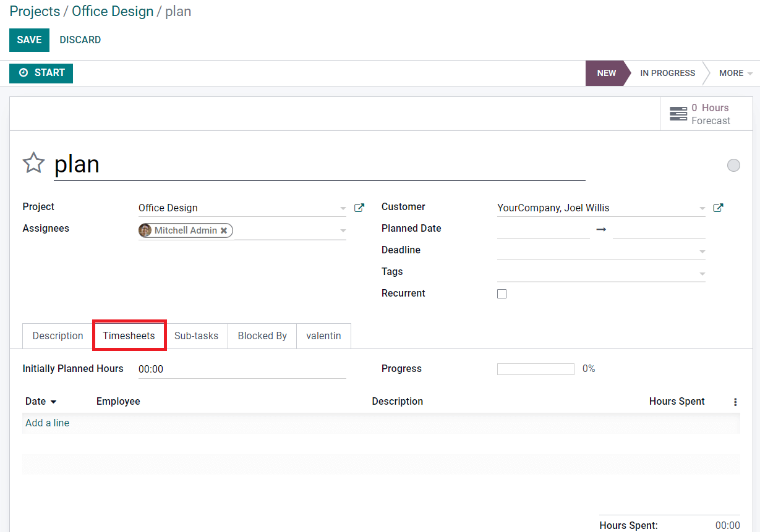Image resolution: width=760 pixels, height=532 pixels.
Task: Click the DISCARD button
Action: click(80, 40)
